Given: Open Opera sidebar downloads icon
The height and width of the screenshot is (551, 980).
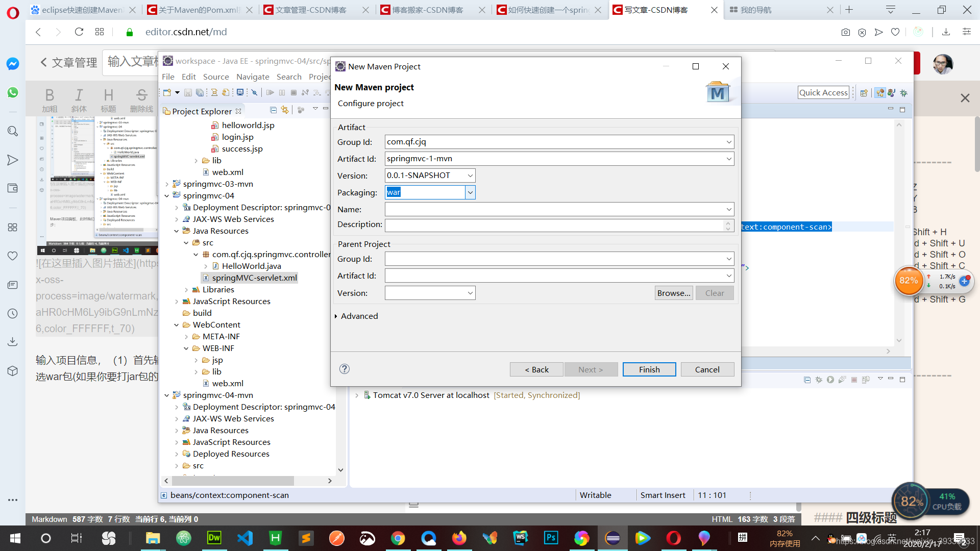Looking at the screenshot, I should [13, 341].
